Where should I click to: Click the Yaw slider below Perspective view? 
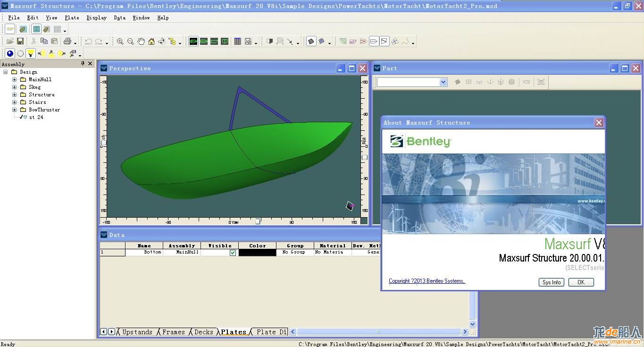[x=258, y=221]
